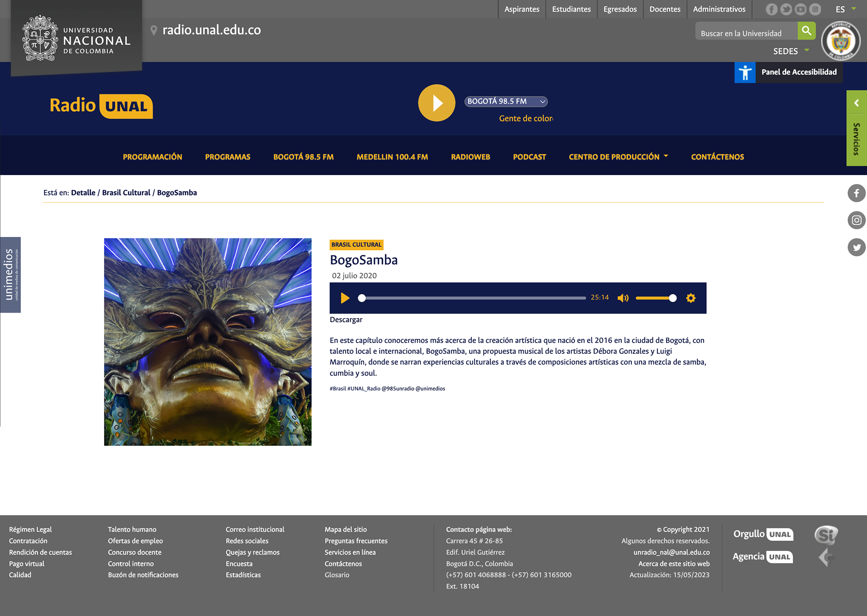867x616 pixels.
Task: Click the Descargar download link
Action: click(346, 320)
